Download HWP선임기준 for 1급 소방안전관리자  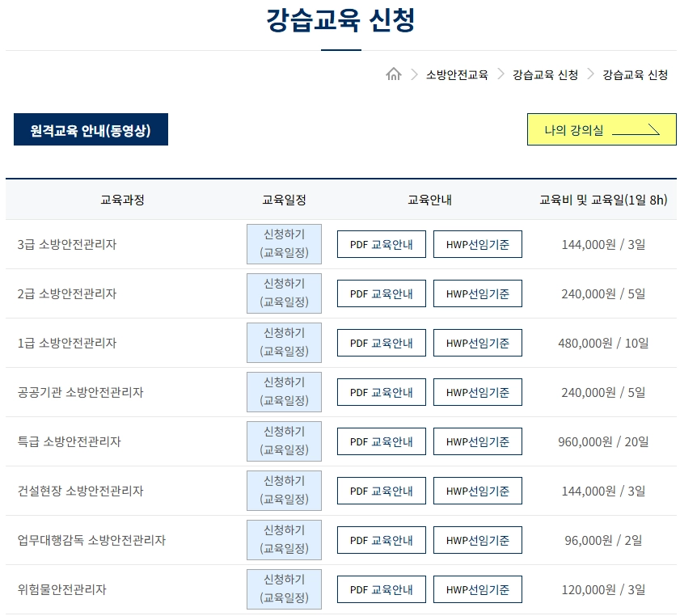(x=478, y=342)
